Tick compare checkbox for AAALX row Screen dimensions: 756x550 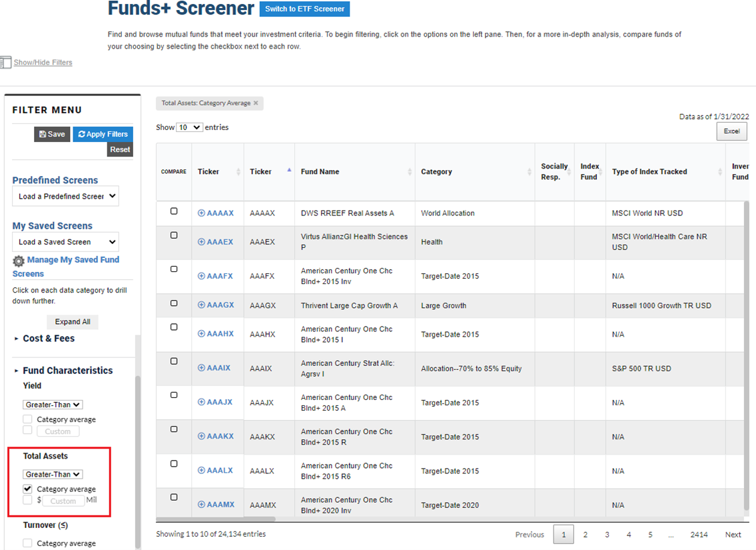(174, 463)
